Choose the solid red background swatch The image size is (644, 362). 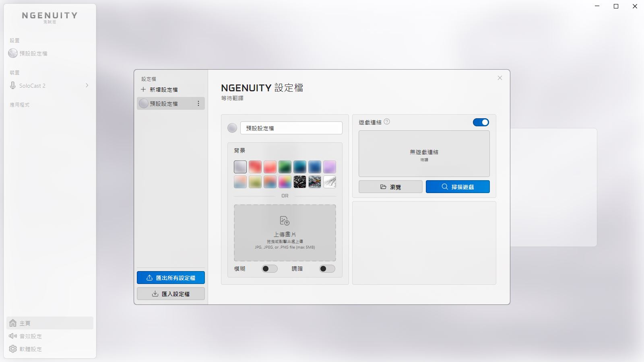point(255,167)
